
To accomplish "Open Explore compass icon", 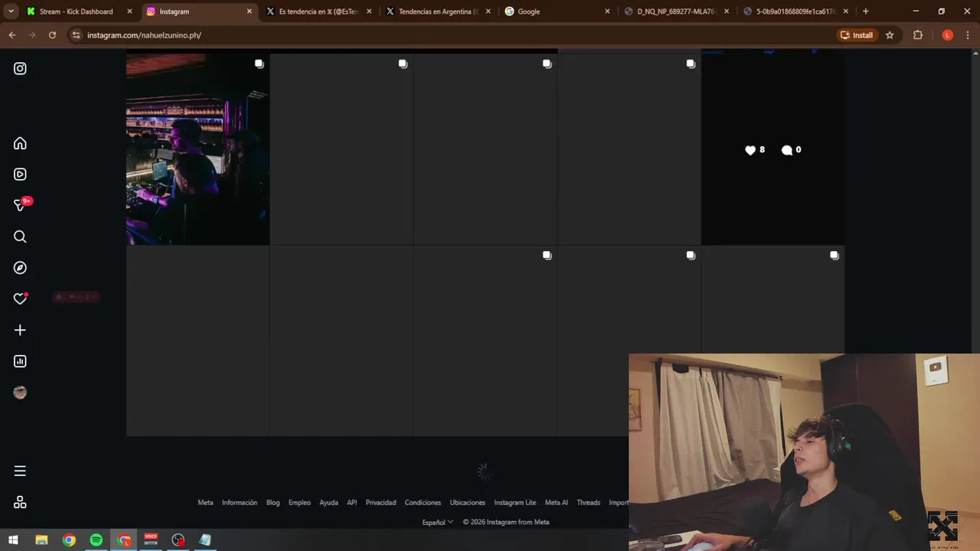I will click(x=20, y=268).
